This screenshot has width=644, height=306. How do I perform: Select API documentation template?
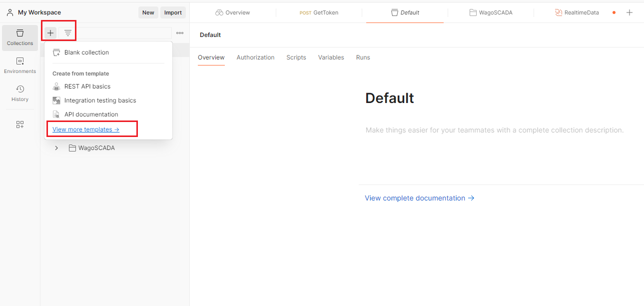[91, 114]
